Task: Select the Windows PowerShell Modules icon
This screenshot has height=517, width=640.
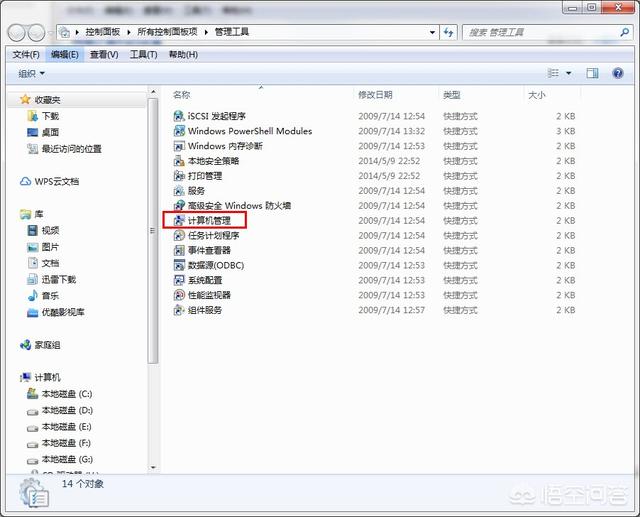Action: [179, 131]
